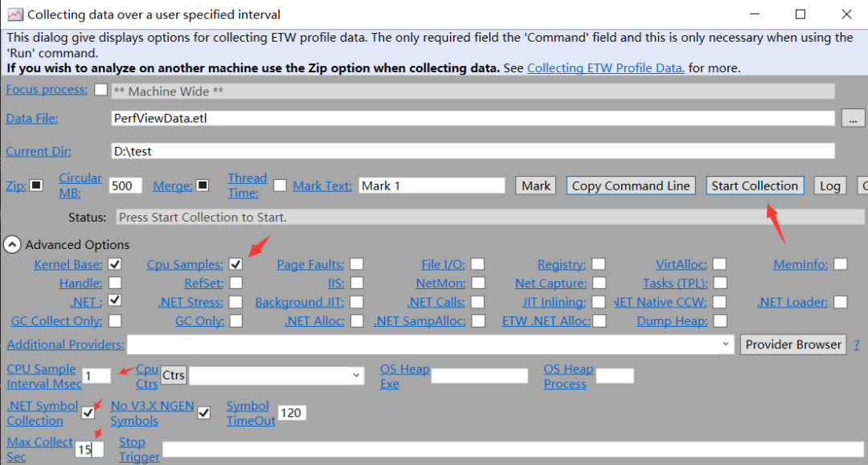
Task: Expand the Cpu Ctrs combo box
Action: (356, 375)
